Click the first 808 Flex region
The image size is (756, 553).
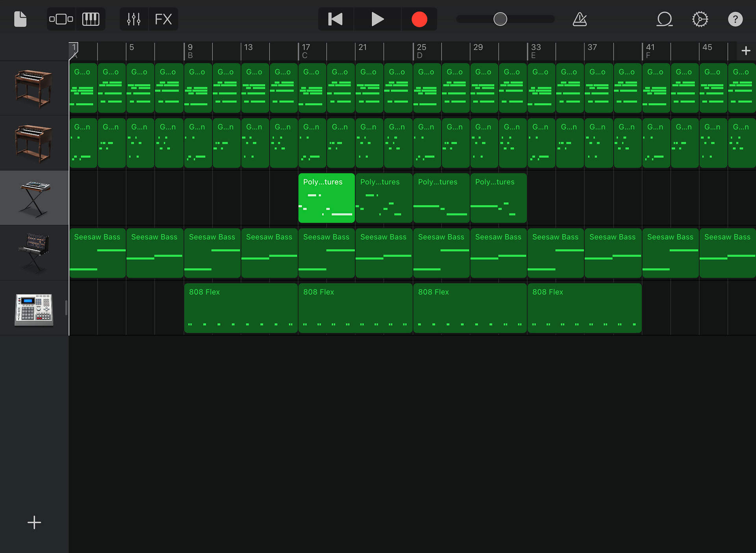click(241, 308)
